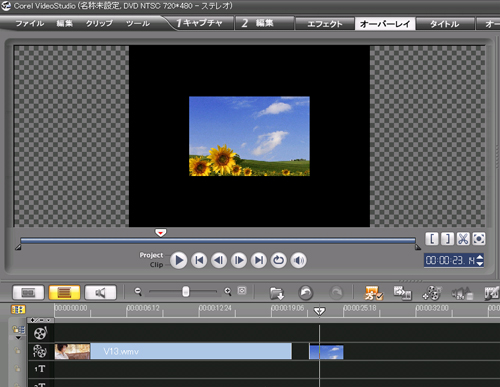Open the Overlay Track Manager reel icon
This screenshot has width=500, height=387.
432,293
